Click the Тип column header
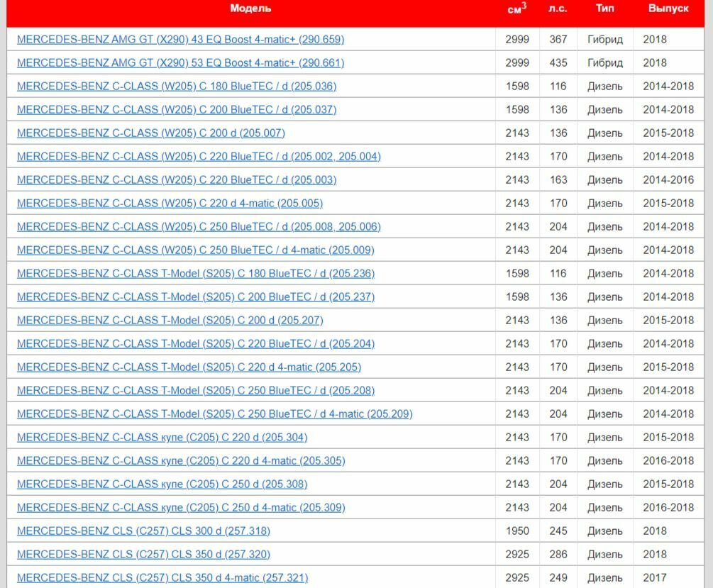Screen dimensions: 713x588 point(604,9)
